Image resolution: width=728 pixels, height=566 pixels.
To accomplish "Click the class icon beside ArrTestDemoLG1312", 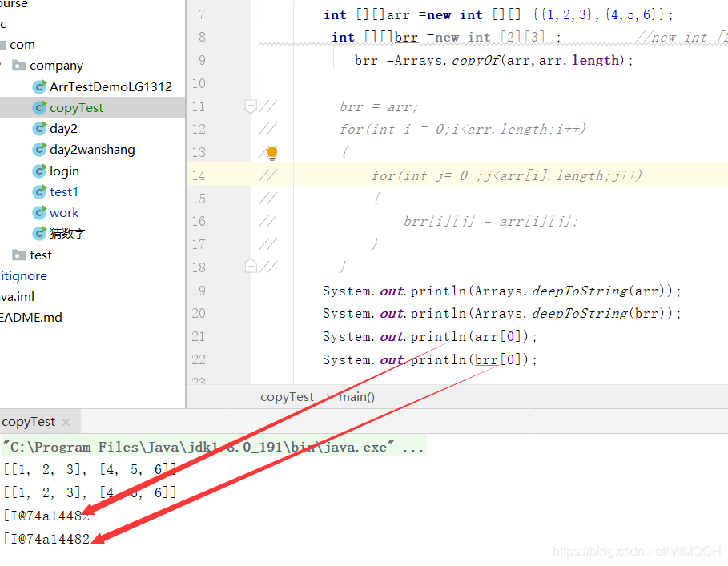I will tap(39, 86).
